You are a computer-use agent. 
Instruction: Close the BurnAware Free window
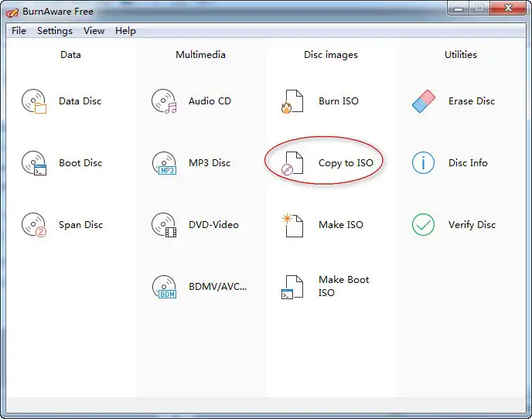click(508, 9)
